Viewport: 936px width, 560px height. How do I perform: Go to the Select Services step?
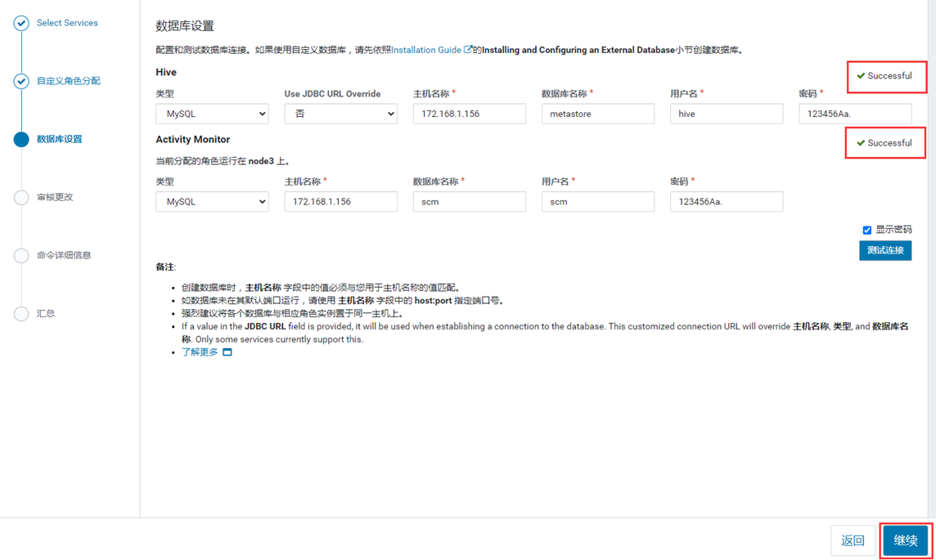click(67, 23)
